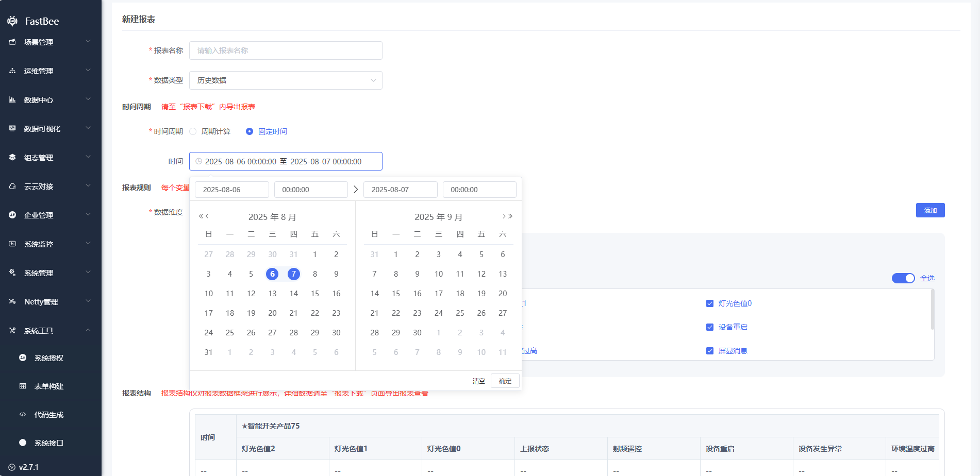
Task: Click the 代码生成 code icon
Action: 23,415
